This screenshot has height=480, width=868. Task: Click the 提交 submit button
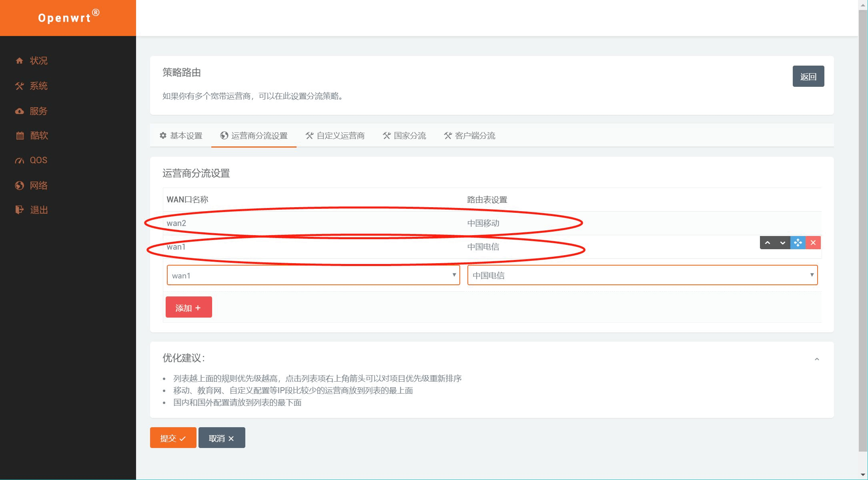pos(173,438)
